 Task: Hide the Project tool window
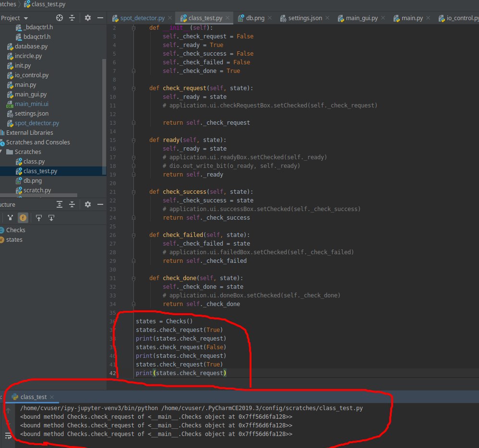(100, 18)
